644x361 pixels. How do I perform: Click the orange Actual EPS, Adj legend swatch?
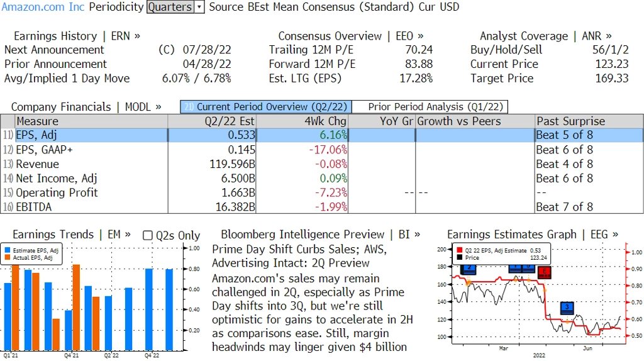(8, 257)
